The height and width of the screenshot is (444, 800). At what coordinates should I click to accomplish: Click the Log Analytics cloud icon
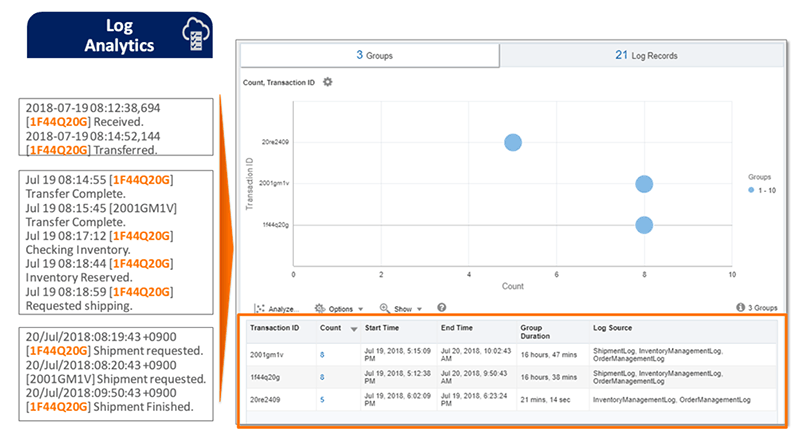point(196,34)
